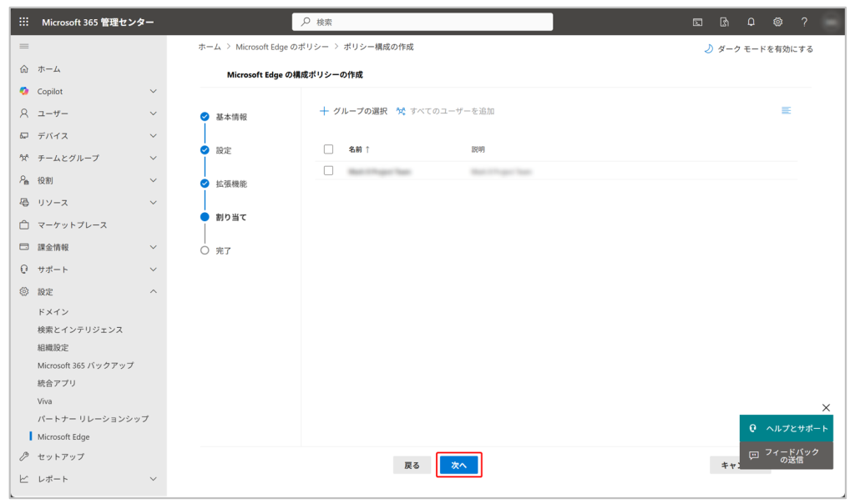Click the 検索 search box
The image size is (855, 504).
pos(422,22)
